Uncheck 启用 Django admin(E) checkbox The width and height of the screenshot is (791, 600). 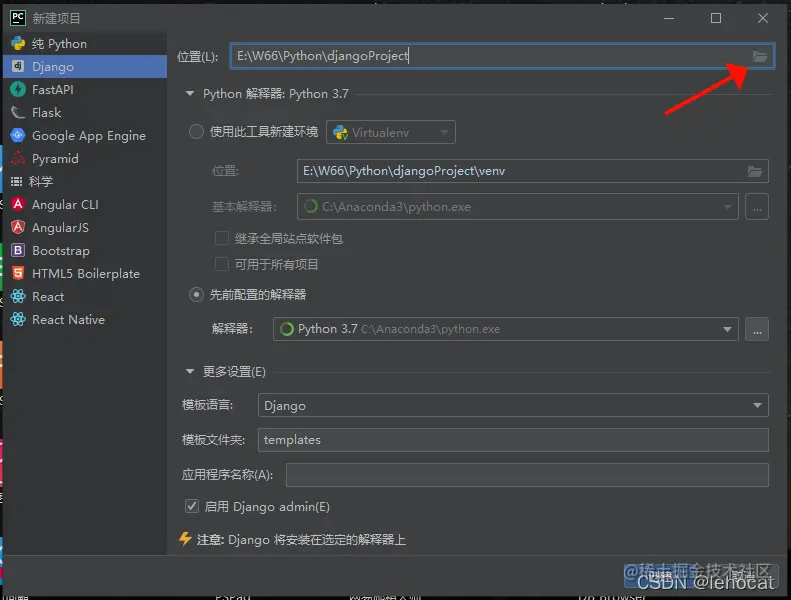pos(192,506)
